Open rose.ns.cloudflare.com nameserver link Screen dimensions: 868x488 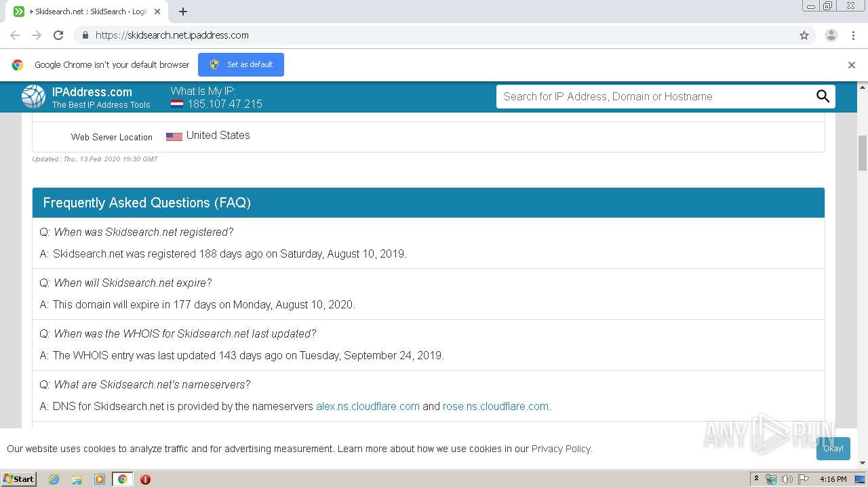point(497,407)
